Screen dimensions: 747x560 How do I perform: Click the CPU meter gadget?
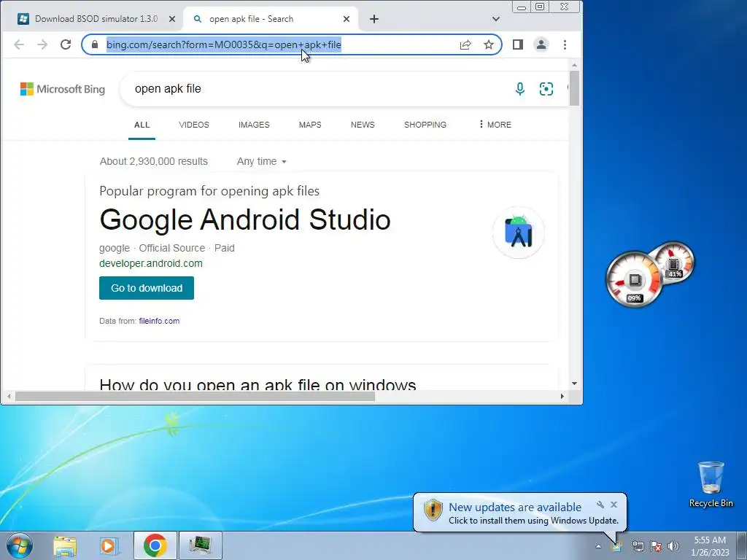(x=635, y=279)
